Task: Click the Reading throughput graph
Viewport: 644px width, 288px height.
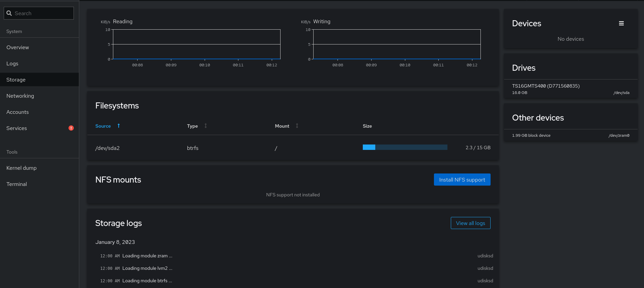Action: (197, 44)
